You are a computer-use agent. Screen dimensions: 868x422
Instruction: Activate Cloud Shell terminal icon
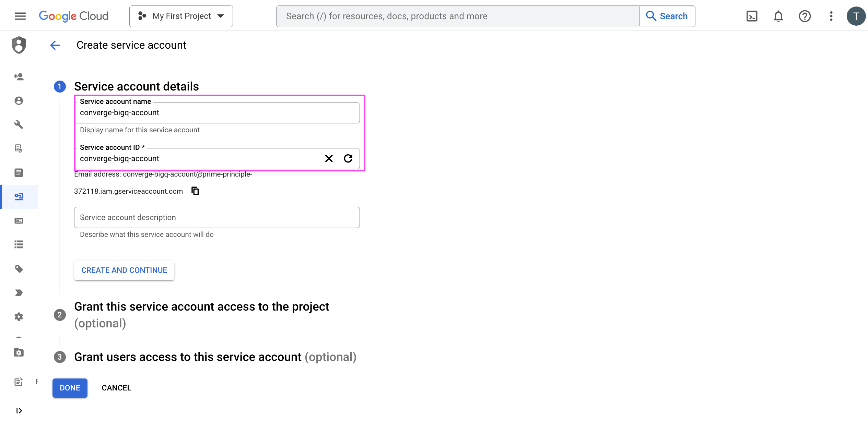[752, 16]
